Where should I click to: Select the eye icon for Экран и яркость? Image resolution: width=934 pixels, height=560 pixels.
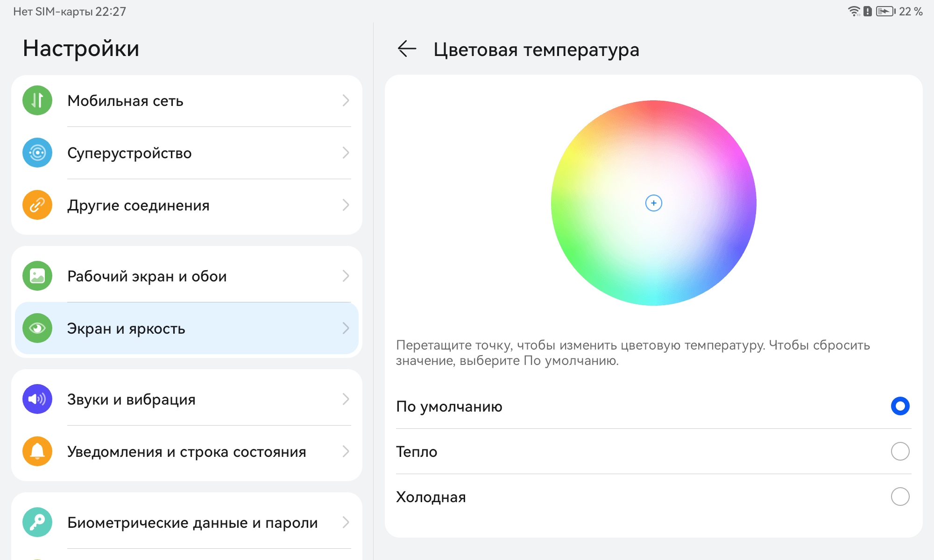pyautogui.click(x=37, y=328)
